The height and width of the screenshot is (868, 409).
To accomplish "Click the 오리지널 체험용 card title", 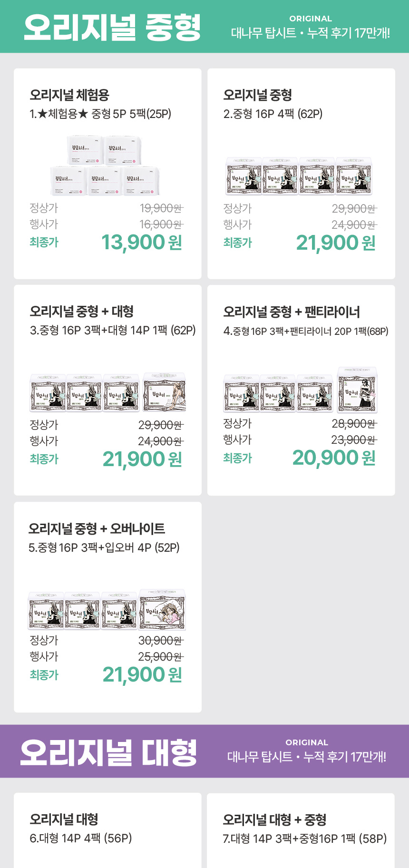I will tap(69, 95).
